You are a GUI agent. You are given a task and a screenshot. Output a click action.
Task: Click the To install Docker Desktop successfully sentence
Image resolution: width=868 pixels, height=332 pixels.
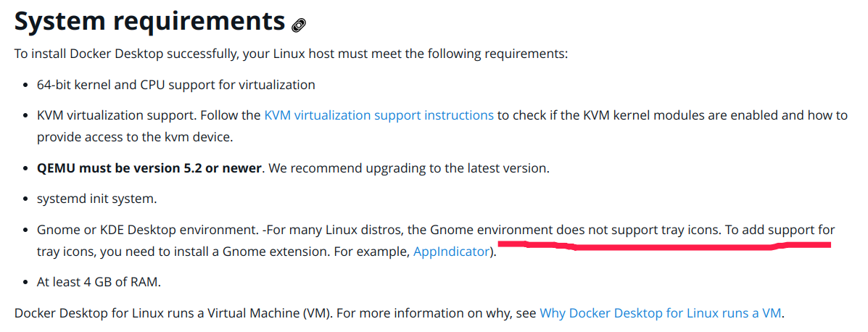click(291, 54)
